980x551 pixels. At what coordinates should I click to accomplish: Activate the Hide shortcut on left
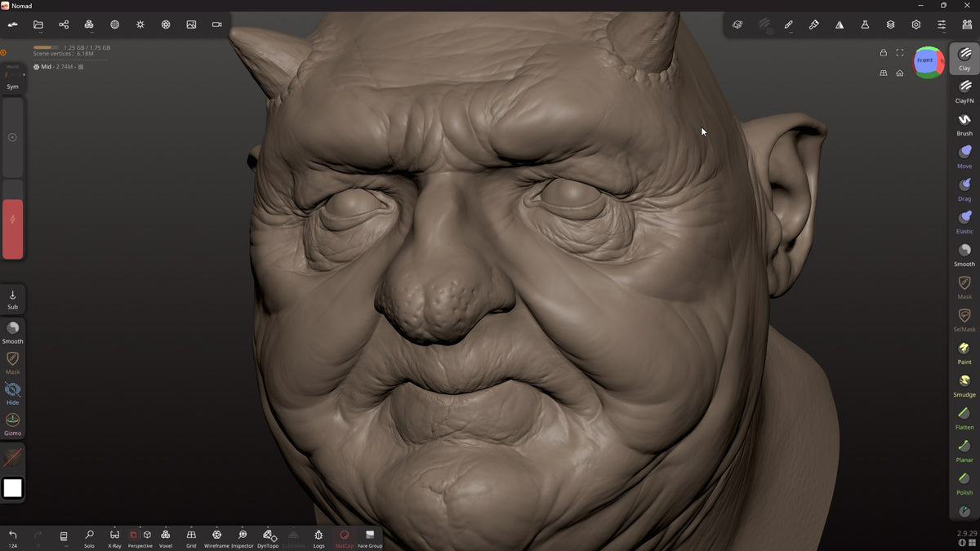tap(12, 393)
